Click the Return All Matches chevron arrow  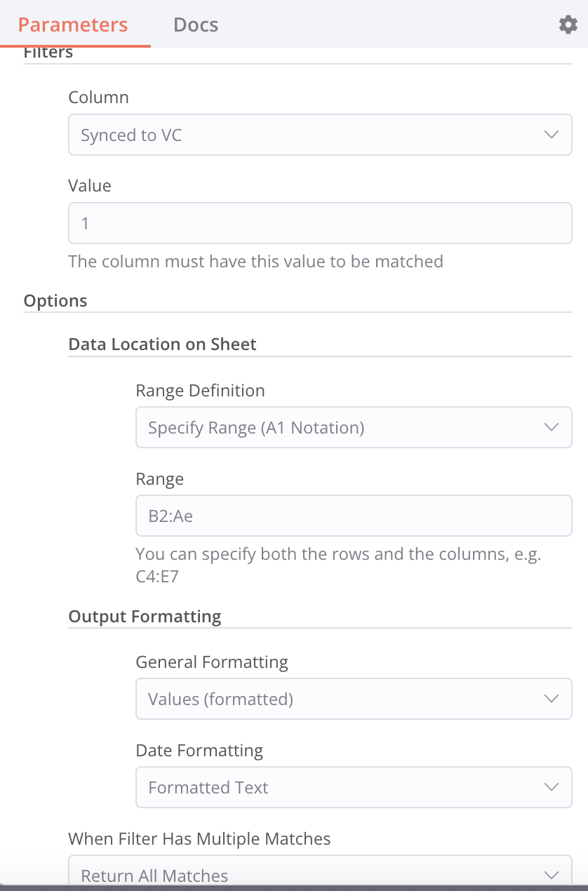(552, 875)
